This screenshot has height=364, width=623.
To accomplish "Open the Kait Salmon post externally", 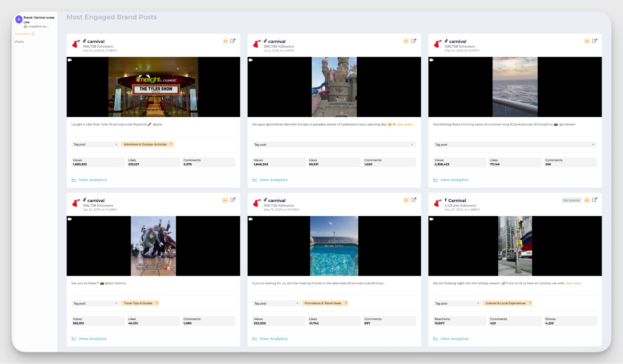I will 233,200.
